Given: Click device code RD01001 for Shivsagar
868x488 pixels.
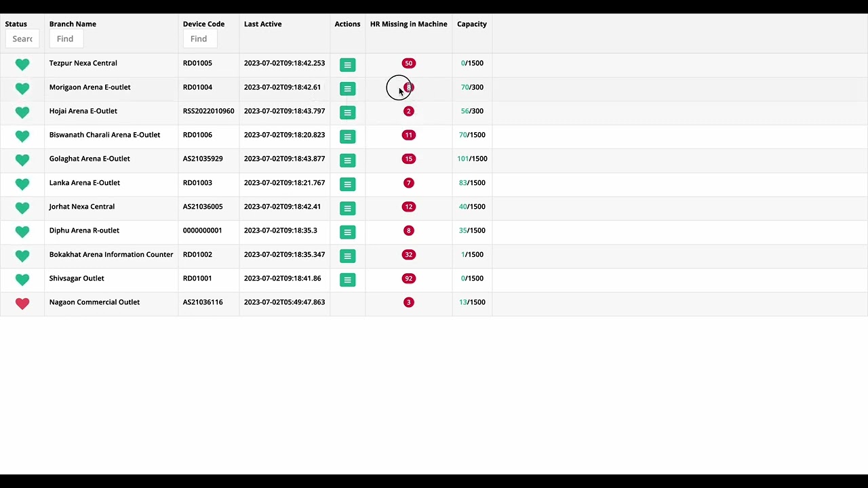Looking at the screenshot, I should [197, 279].
